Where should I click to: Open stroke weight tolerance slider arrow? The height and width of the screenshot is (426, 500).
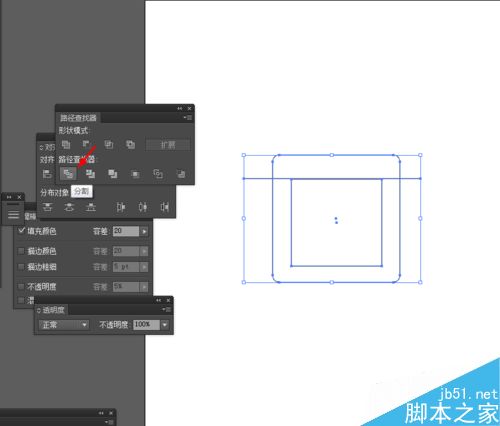144,267
